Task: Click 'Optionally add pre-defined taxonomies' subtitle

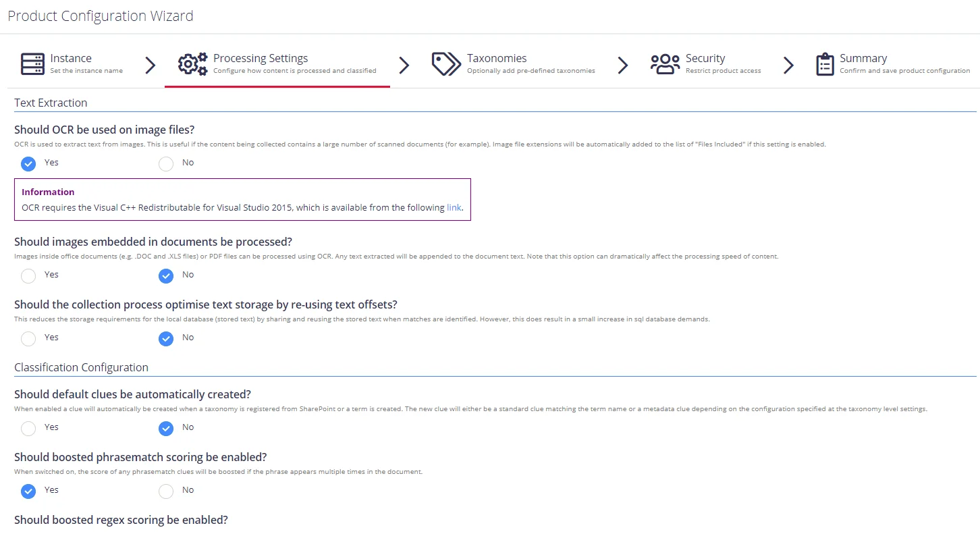Action: 531,71
